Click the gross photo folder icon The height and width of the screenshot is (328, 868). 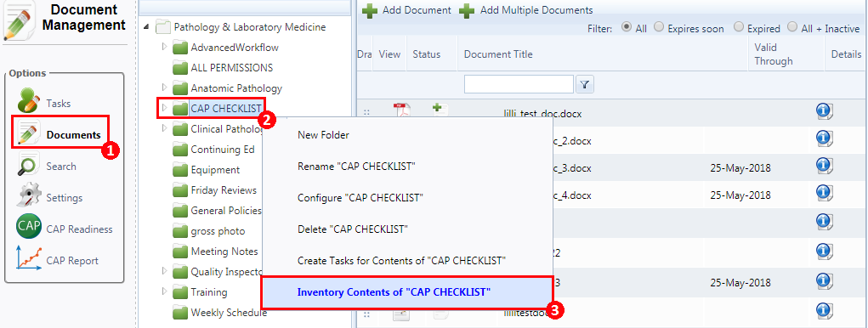pos(180,231)
